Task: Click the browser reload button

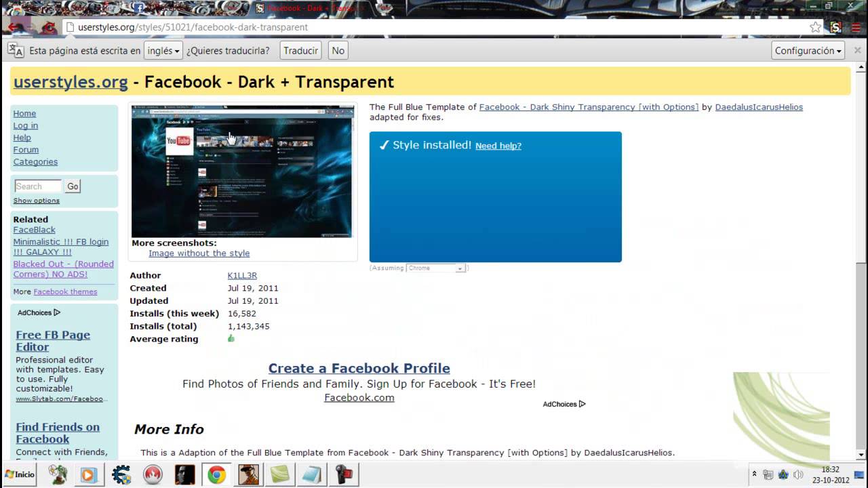Action: pyautogui.click(x=49, y=27)
